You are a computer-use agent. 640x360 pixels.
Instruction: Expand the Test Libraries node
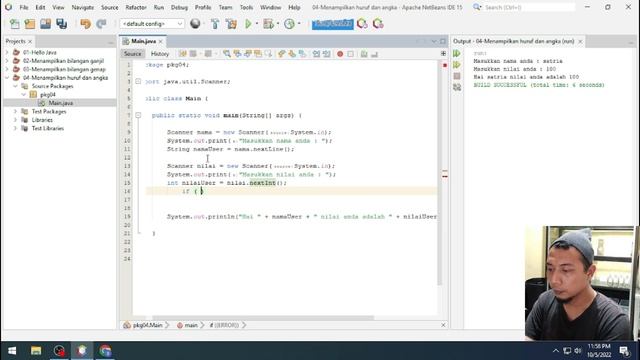(16, 128)
